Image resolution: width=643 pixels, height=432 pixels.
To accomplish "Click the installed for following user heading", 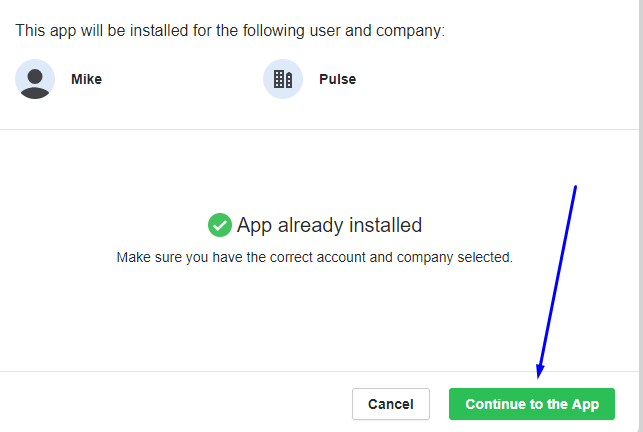I will [230, 31].
